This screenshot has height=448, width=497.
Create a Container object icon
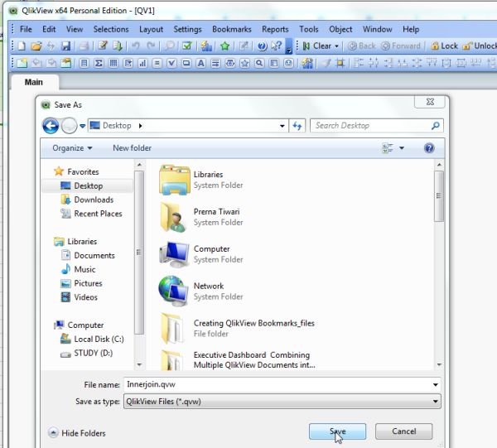pyautogui.click(x=274, y=64)
